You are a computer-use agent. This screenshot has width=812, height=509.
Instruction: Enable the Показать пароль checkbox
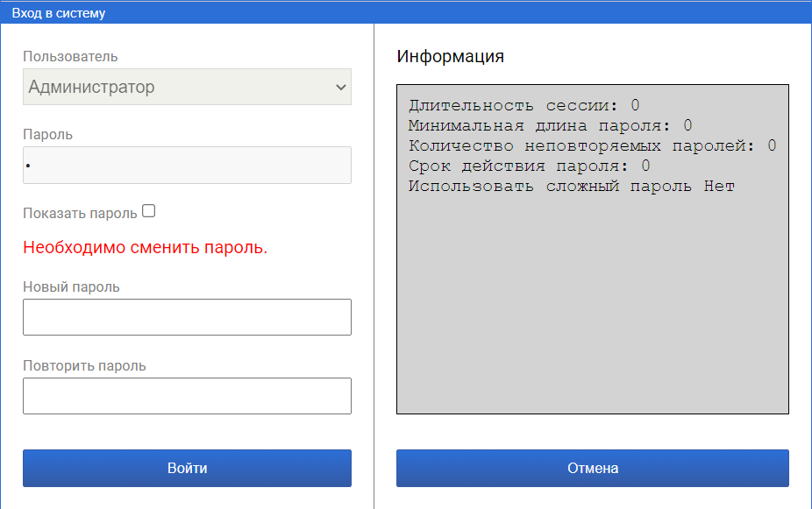click(x=148, y=211)
